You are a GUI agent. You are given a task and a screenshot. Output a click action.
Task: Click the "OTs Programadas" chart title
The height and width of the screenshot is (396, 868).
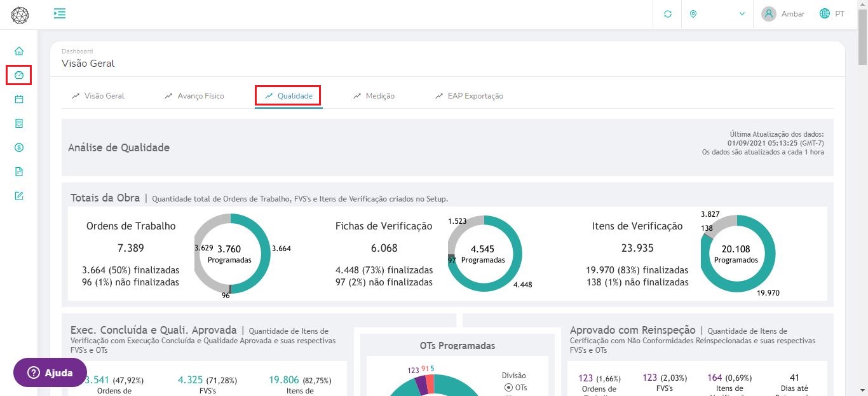pos(458,346)
